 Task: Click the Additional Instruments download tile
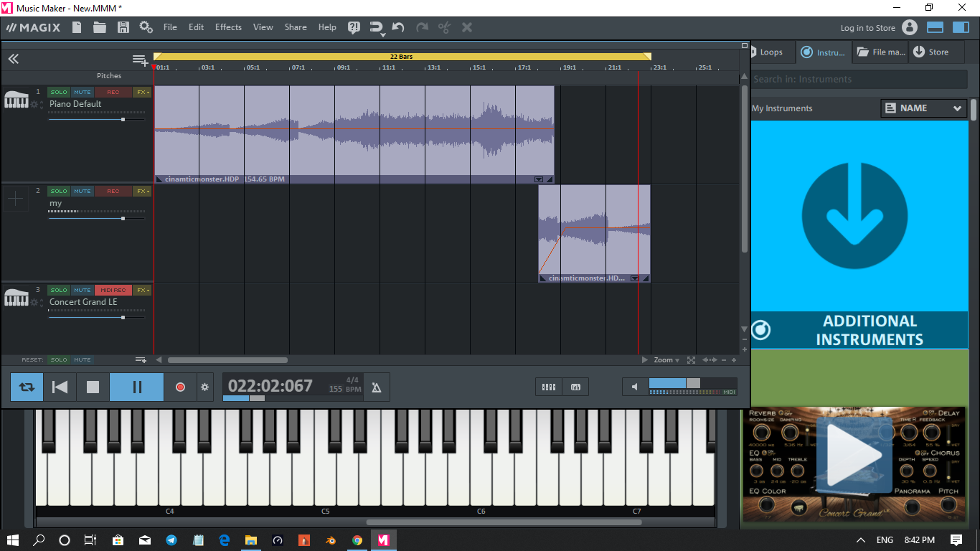(x=859, y=235)
